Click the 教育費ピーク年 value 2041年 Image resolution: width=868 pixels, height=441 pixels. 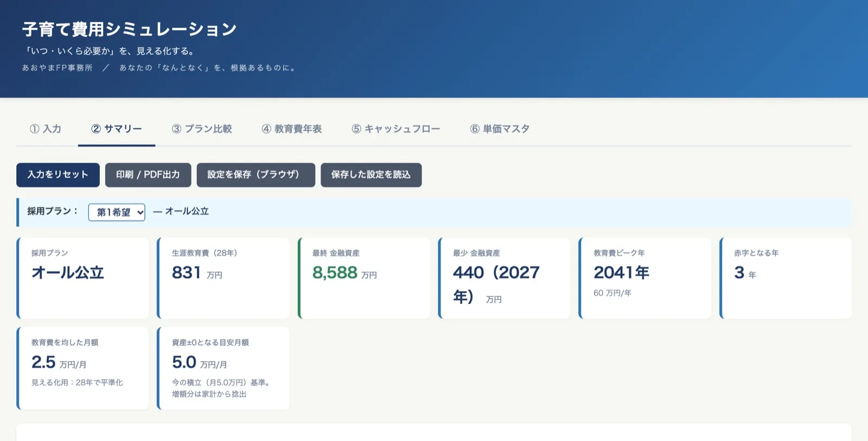(621, 272)
